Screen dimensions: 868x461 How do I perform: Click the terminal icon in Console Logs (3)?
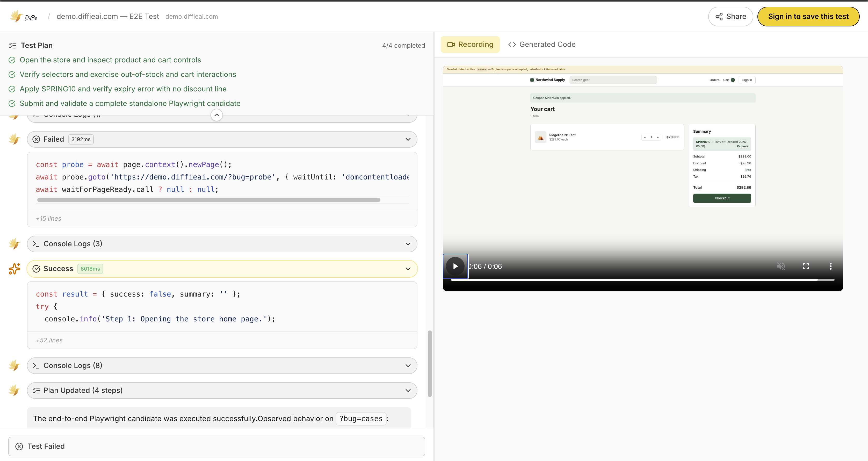pyautogui.click(x=36, y=244)
